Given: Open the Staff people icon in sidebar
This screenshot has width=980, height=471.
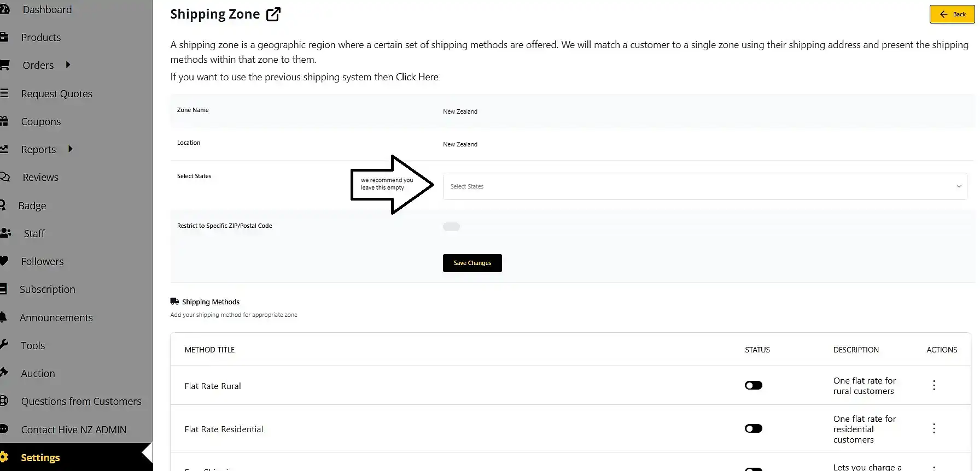Looking at the screenshot, I should click(5, 233).
